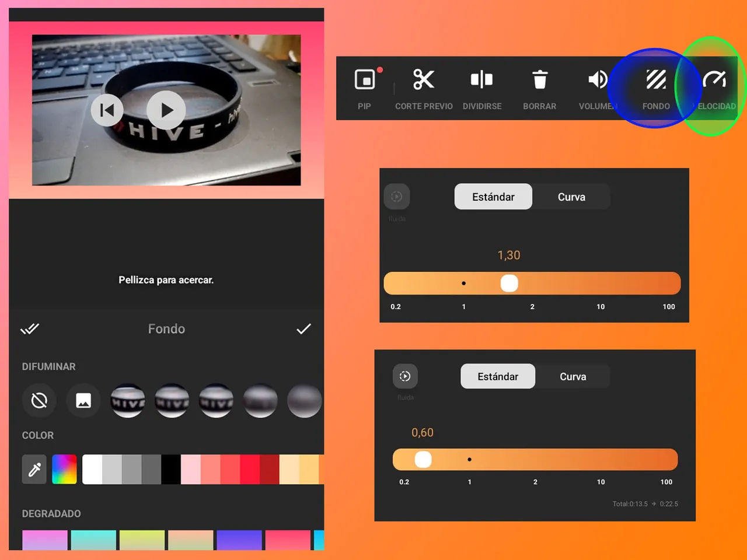This screenshot has height=560, width=747.
Task: Choose the lightest blur thumbnail
Action: point(128,401)
